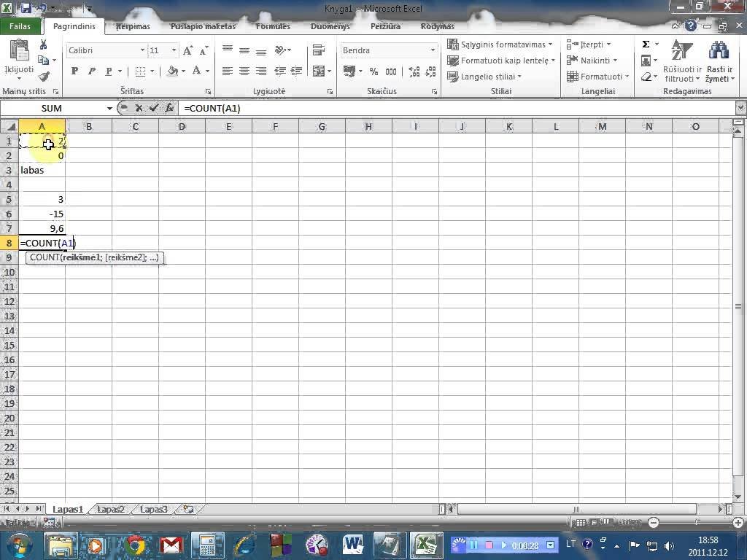Open the Calibri font name dropdown
Screen dimensions: 747x560
[x=142, y=50]
